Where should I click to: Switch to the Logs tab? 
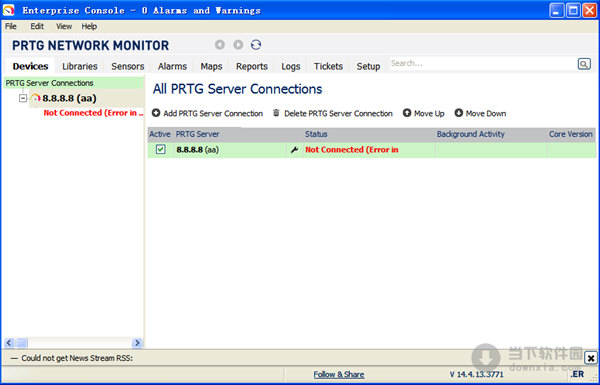(x=291, y=66)
